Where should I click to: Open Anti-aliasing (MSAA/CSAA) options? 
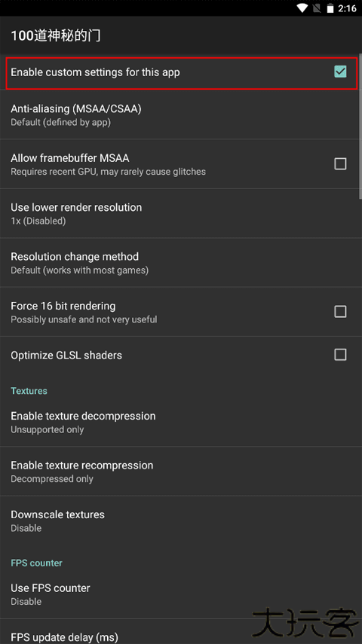(179, 114)
